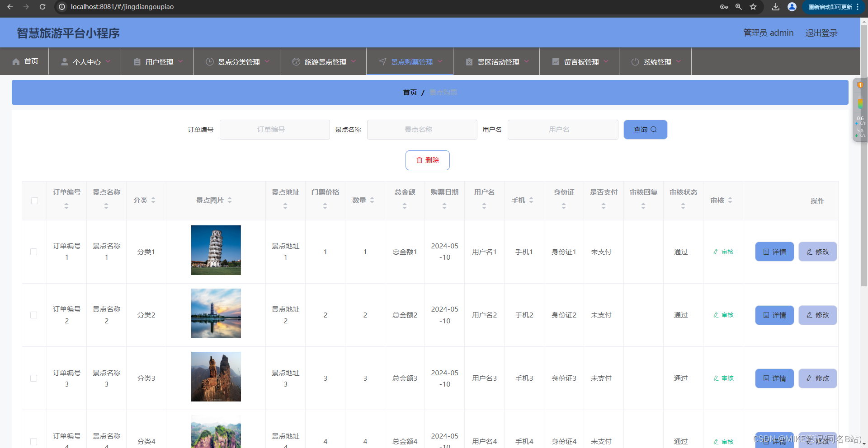Click 修改 for 订单编号2 row
The height and width of the screenshot is (448, 868).
point(818,315)
